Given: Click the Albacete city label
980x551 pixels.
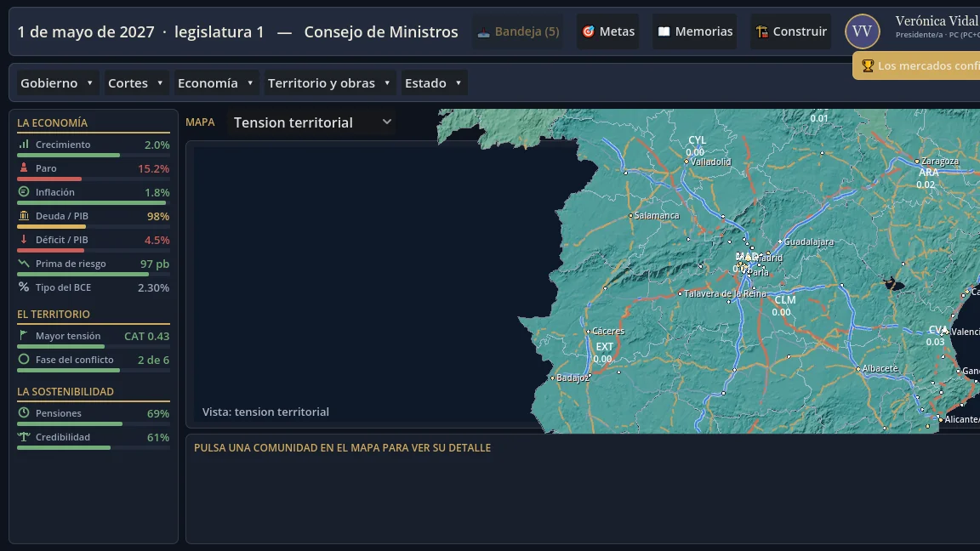Looking at the screenshot, I should (x=880, y=368).
